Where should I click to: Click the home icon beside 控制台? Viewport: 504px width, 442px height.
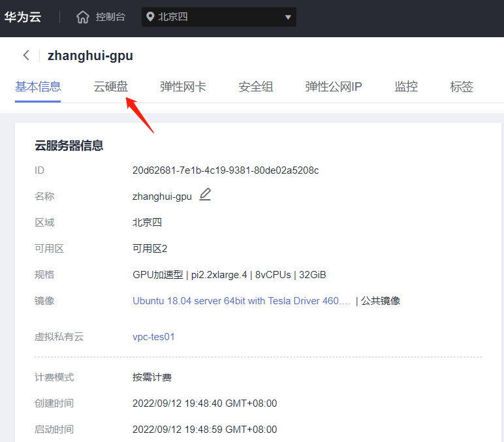click(x=83, y=17)
